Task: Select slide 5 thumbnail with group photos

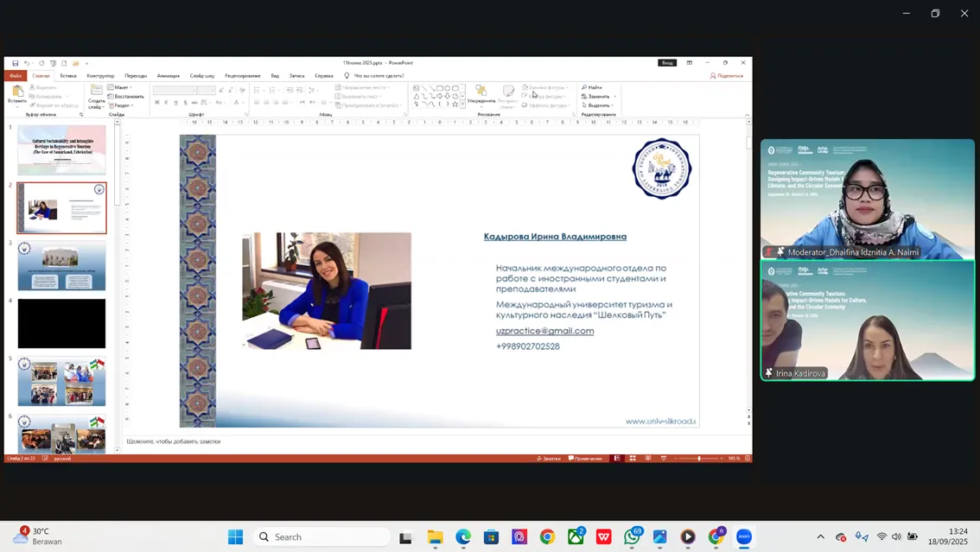Action: click(x=61, y=382)
